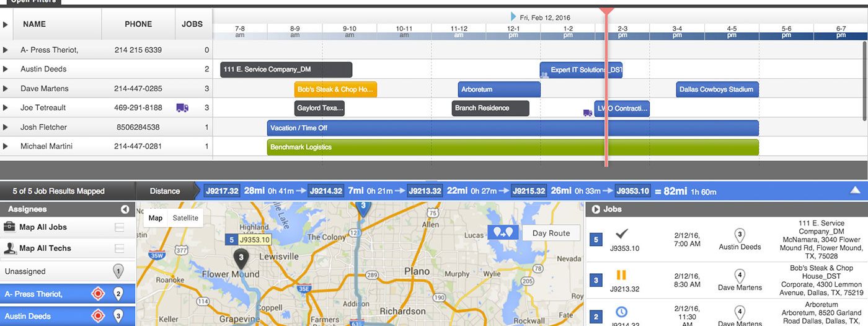Click the blue date arrow before Fri, Feb 12, 2016

pyautogui.click(x=513, y=17)
